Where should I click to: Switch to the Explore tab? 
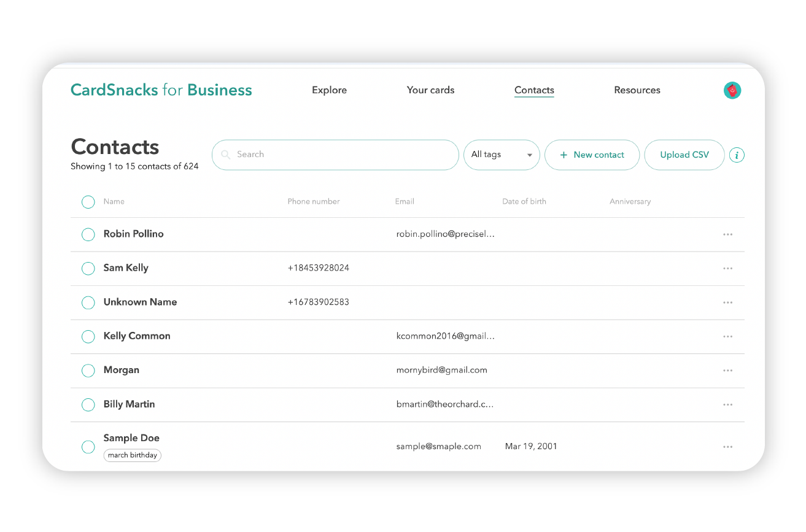click(329, 90)
